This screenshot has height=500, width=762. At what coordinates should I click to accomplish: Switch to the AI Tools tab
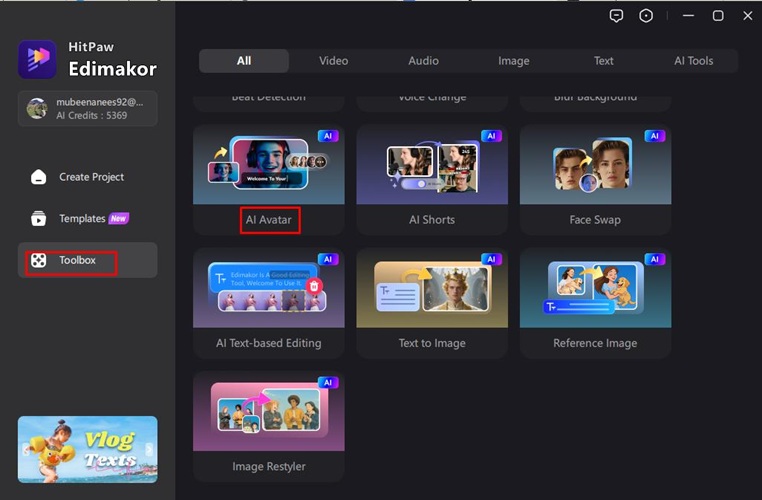click(x=693, y=61)
